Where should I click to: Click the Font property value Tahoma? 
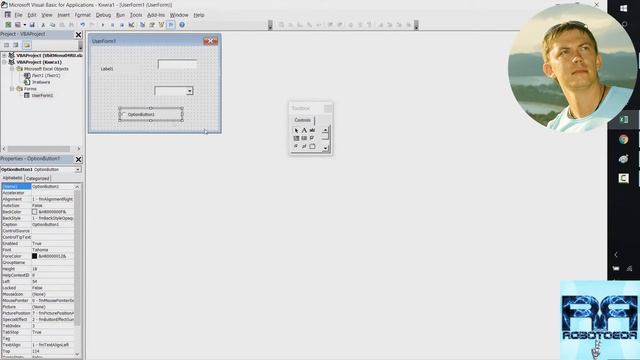53,250
